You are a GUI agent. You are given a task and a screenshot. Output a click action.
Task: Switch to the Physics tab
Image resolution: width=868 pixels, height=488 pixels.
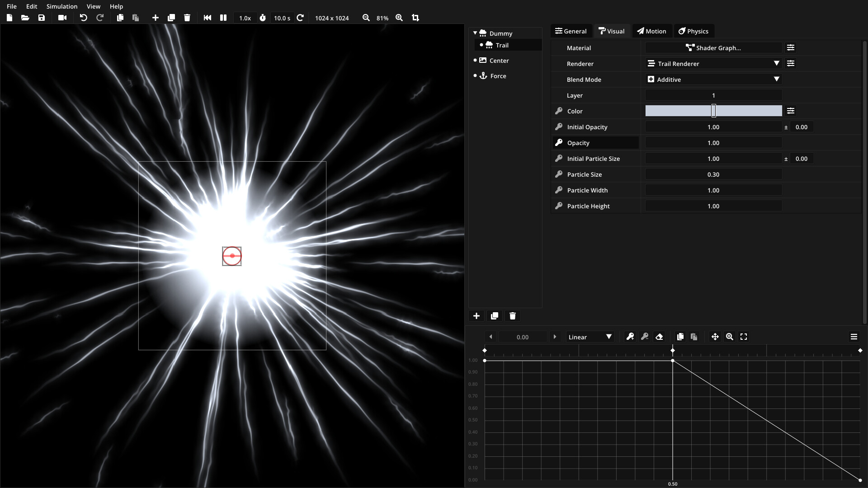pos(693,31)
